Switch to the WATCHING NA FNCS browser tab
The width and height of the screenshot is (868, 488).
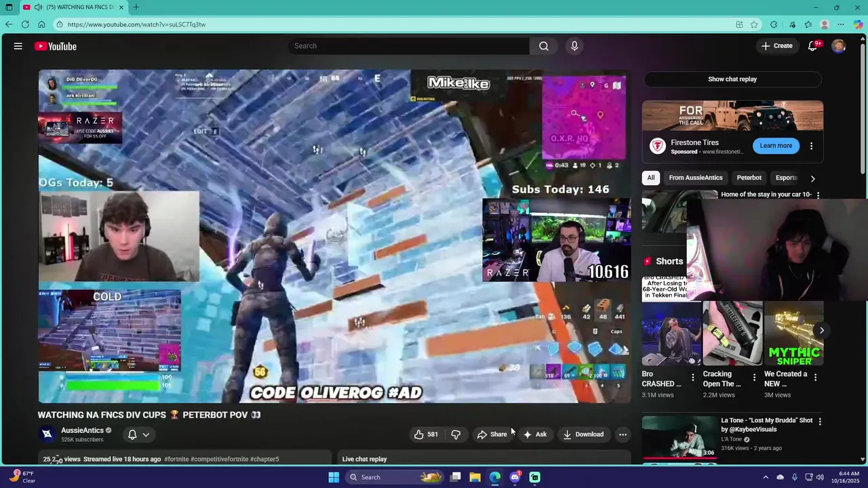[73, 7]
